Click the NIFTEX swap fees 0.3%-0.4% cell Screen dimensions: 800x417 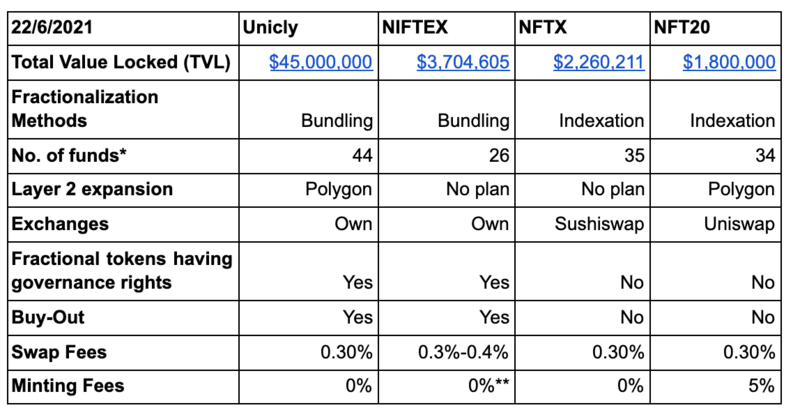tap(447, 353)
